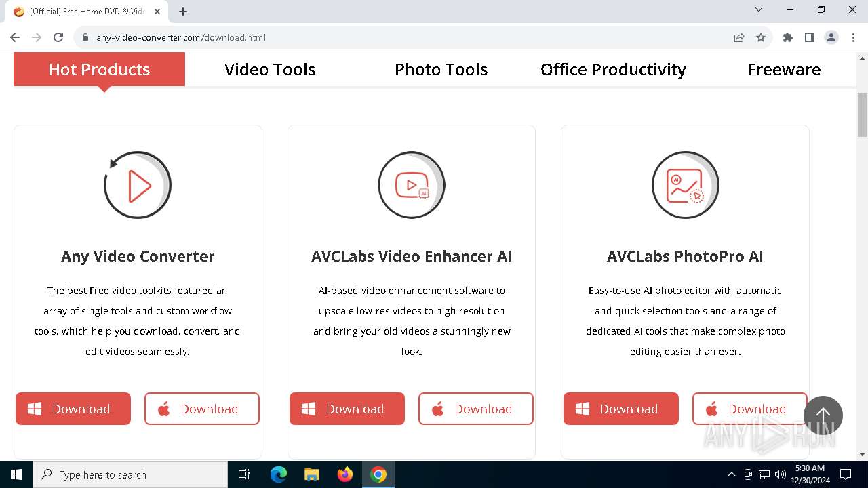
Task: Click the back-to-top arrow button
Action: pyautogui.click(x=823, y=415)
